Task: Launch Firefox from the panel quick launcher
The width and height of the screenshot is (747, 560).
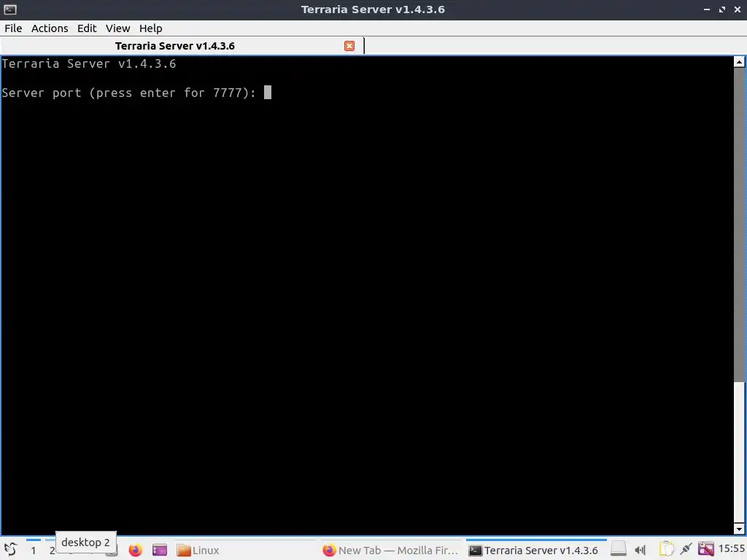Action: click(135, 551)
